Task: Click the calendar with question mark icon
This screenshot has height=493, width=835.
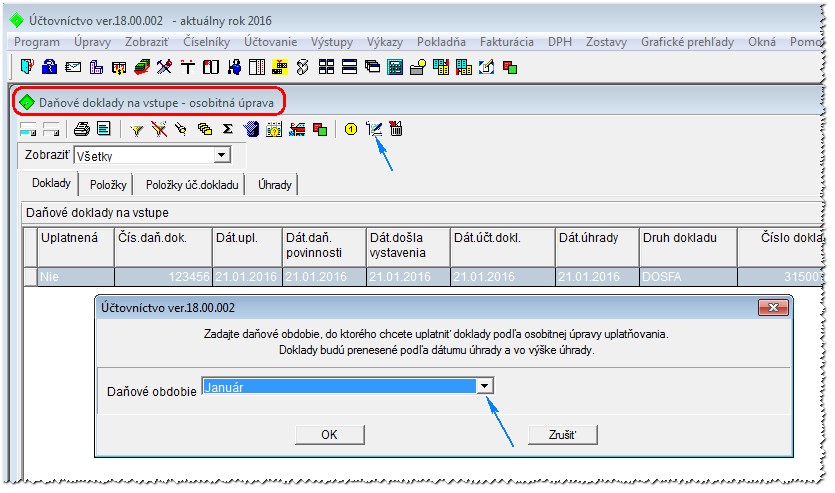Action: pyautogui.click(x=274, y=129)
